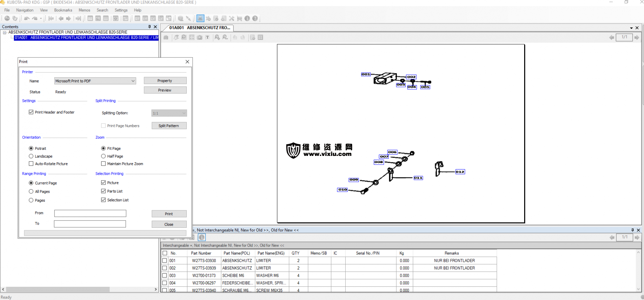This screenshot has width=644, height=300.
Task: Click the fit-to-window expand icon
Action: click(x=192, y=37)
